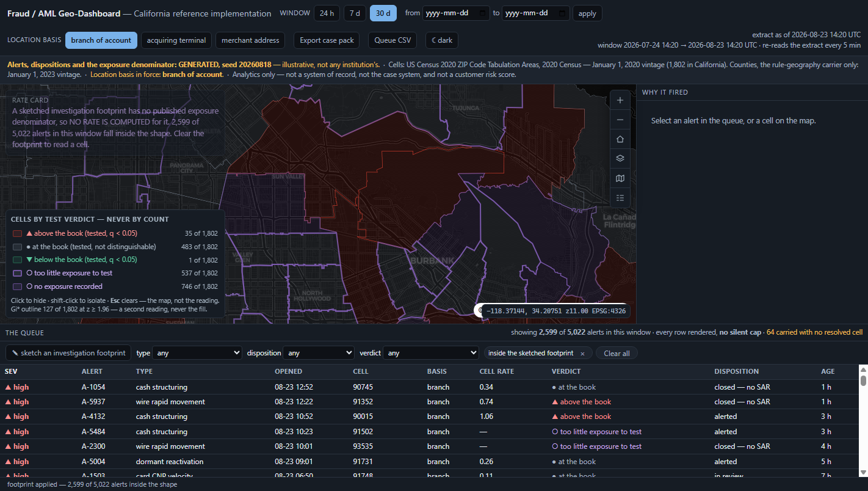Image resolution: width=868 pixels, height=491 pixels.
Task: Open the disposition filter dropdown
Action: tap(319, 353)
